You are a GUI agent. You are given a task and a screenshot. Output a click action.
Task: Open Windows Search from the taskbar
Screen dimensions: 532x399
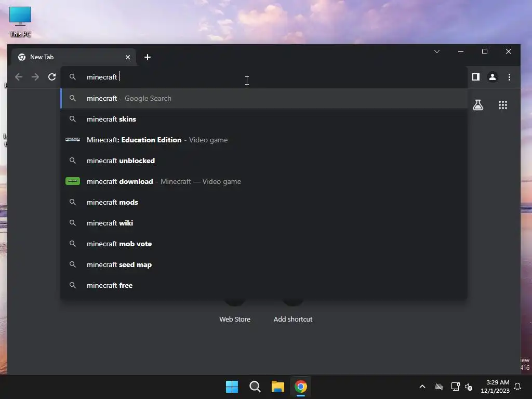point(255,387)
